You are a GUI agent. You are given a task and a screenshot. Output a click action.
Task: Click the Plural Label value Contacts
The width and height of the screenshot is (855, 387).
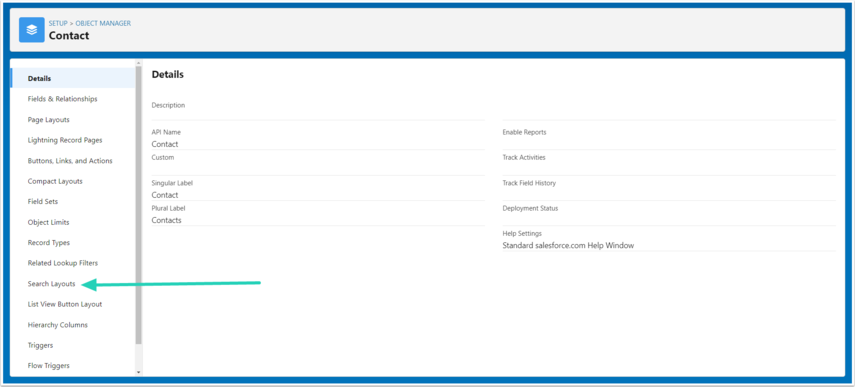[166, 220]
